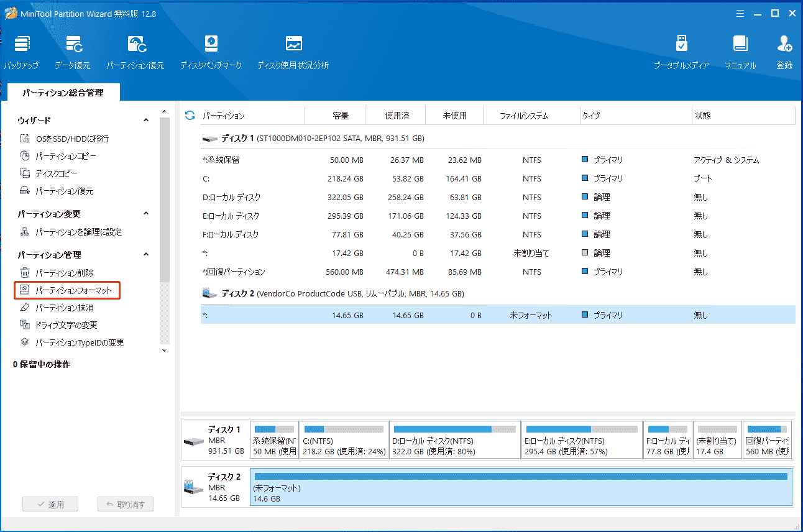Select the C: partition row
Screen dimensions: 803x532
497,178
